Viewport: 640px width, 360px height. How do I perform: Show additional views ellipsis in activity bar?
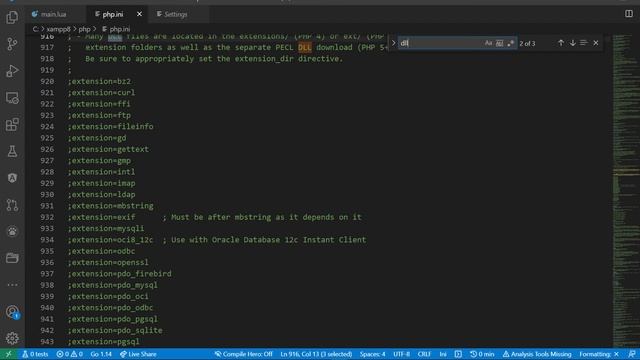(x=12, y=285)
